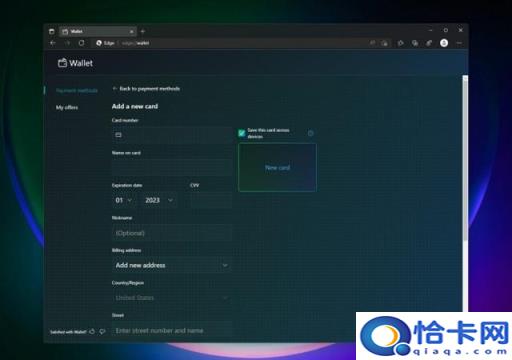Click the Nickname (Optional) field
Image resolution: width=512 pixels, height=360 pixels.
coord(172,233)
